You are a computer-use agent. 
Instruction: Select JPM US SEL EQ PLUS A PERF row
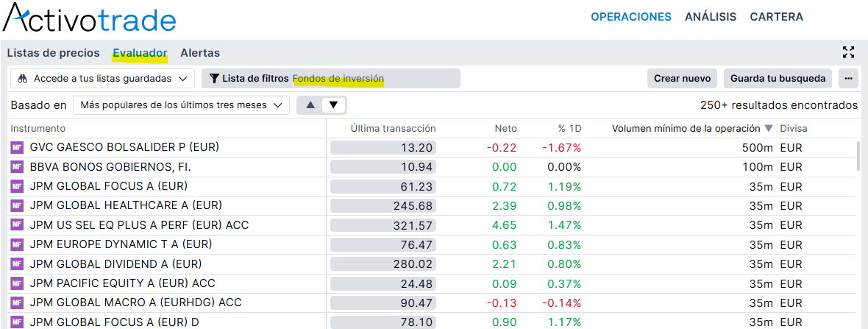coord(432,225)
